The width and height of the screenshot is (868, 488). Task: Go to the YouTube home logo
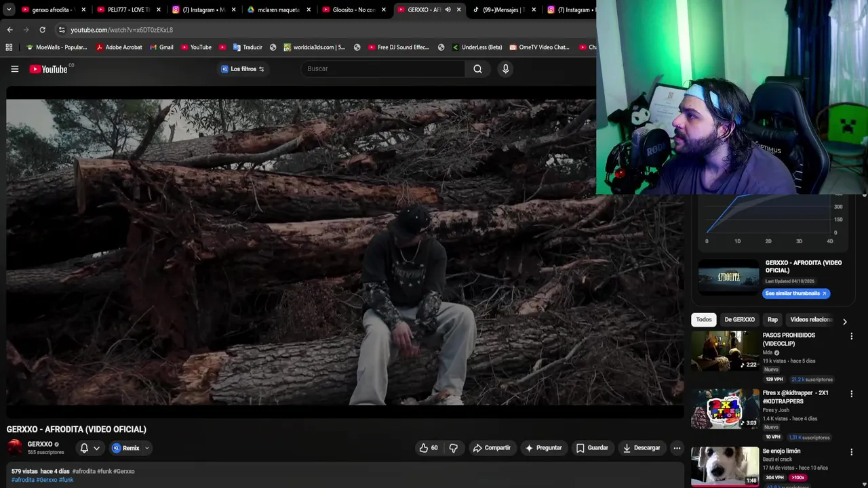tap(50, 68)
